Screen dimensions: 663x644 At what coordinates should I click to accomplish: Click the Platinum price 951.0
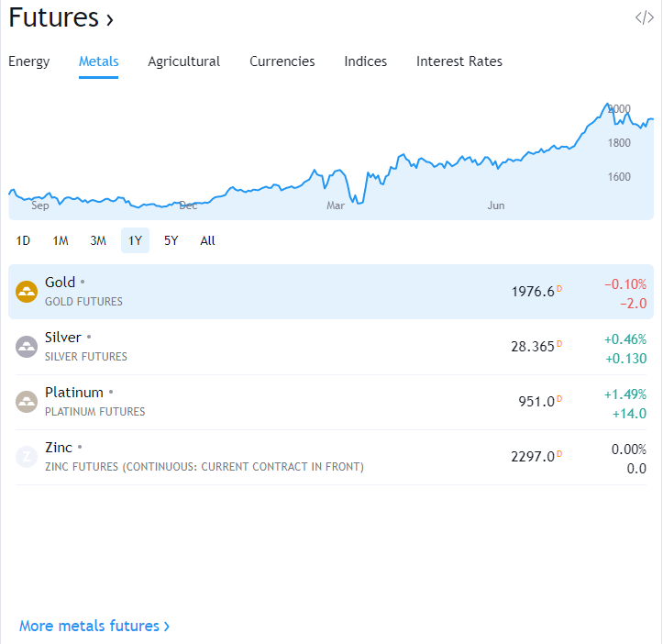pyautogui.click(x=536, y=402)
